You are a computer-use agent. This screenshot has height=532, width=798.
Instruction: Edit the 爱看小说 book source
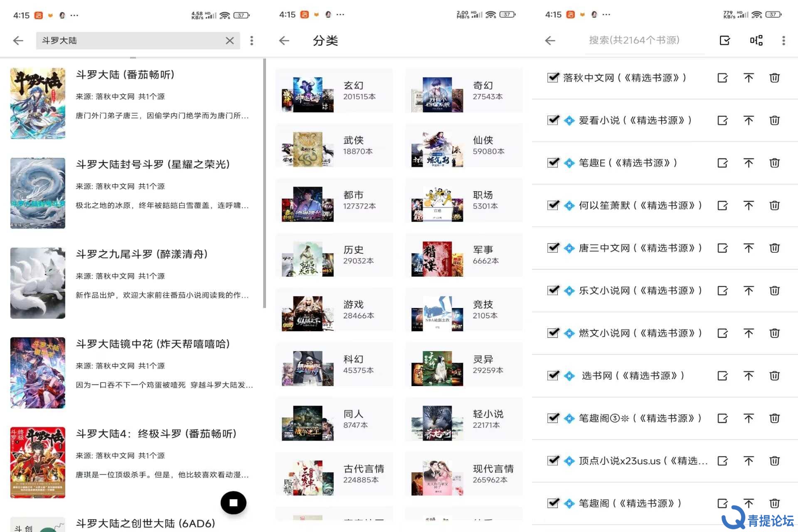pos(723,121)
